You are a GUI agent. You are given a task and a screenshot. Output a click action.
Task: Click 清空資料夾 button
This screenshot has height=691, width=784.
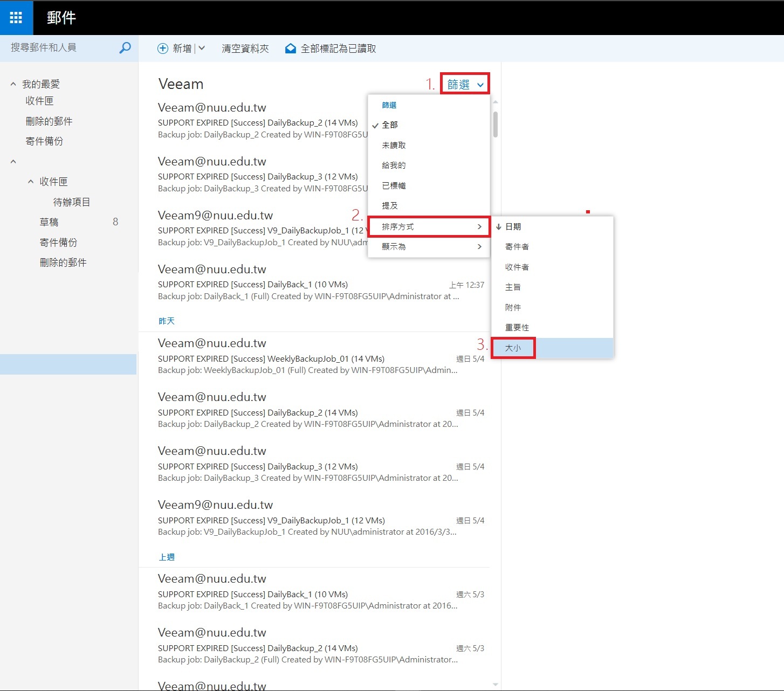pyautogui.click(x=245, y=49)
